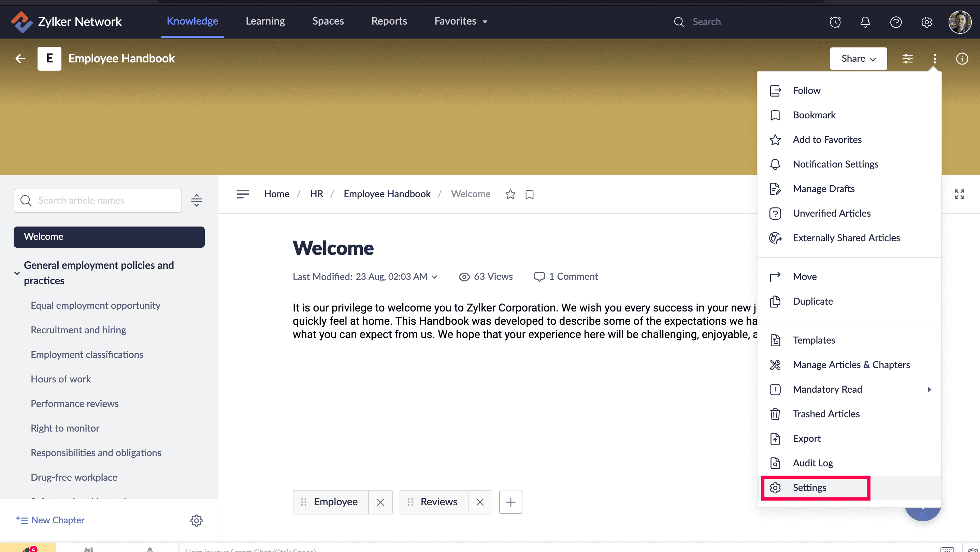Select Settings from the menu
The height and width of the screenshot is (552, 980).
click(x=809, y=487)
